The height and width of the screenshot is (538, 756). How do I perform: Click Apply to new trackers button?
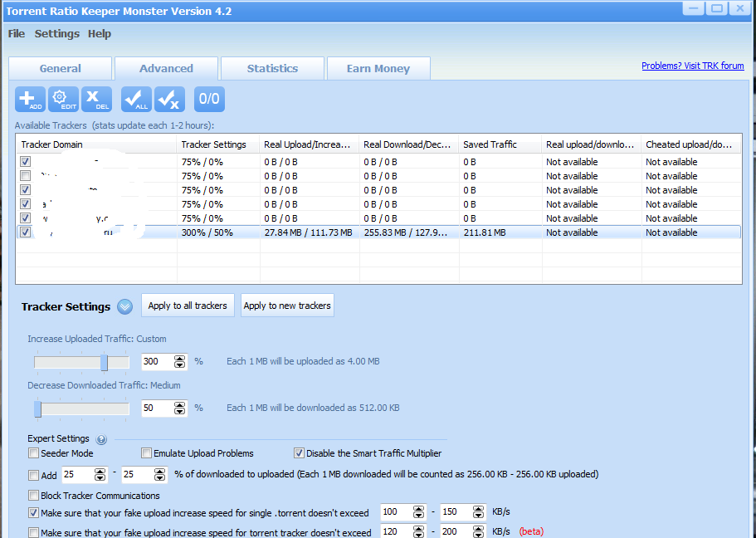(287, 306)
